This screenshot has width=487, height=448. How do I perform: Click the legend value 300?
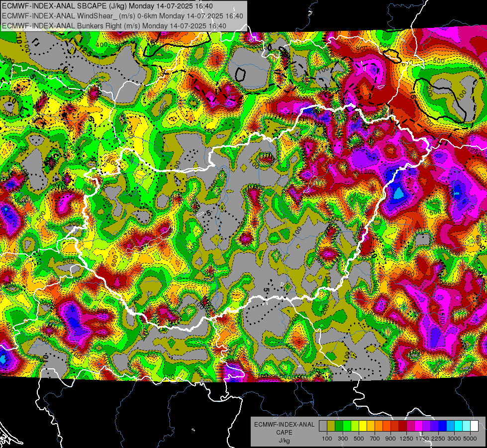(x=343, y=439)
